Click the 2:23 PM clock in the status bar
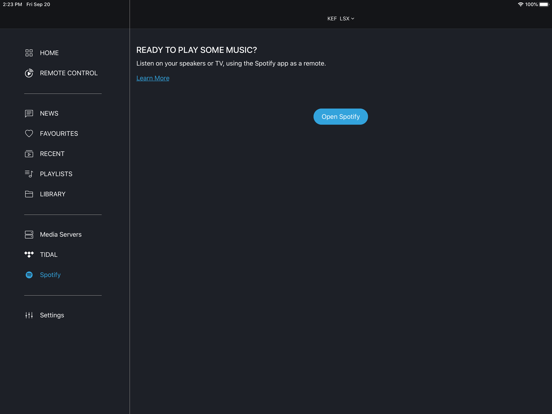552x414 pixels. (12, 4)
